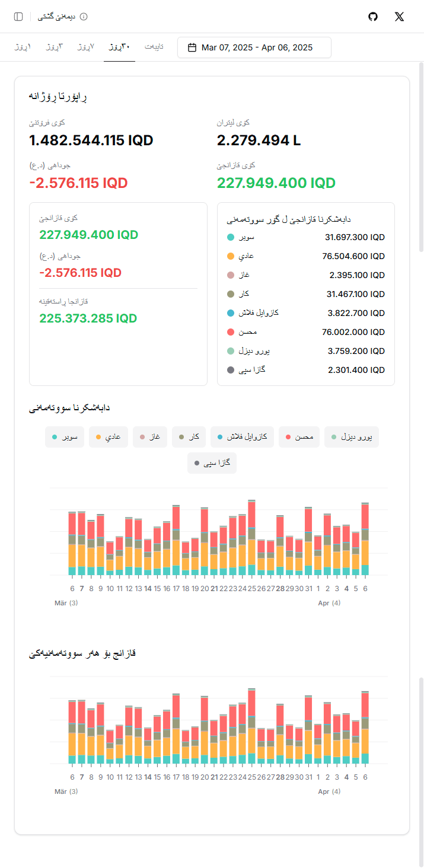Select the ٧ رۆژ time range tab
The image size is (424, 868).
(85, 47)
